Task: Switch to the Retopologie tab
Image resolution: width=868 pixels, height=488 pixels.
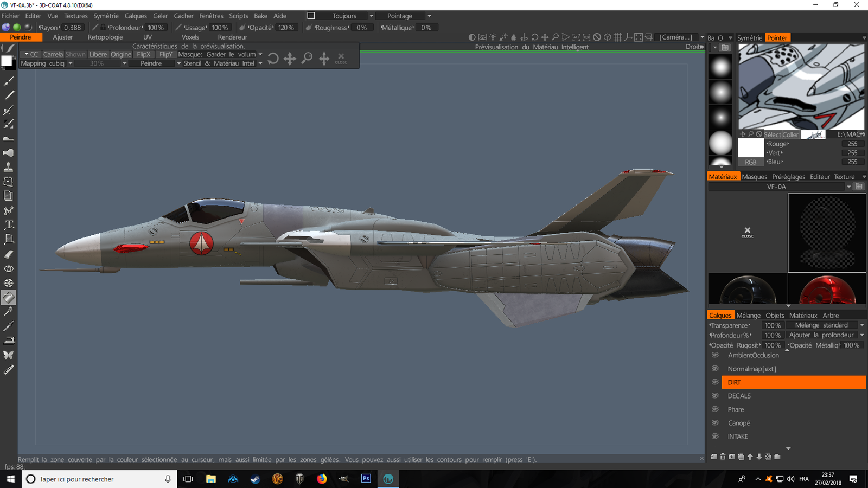Action: tap(105, 37)
